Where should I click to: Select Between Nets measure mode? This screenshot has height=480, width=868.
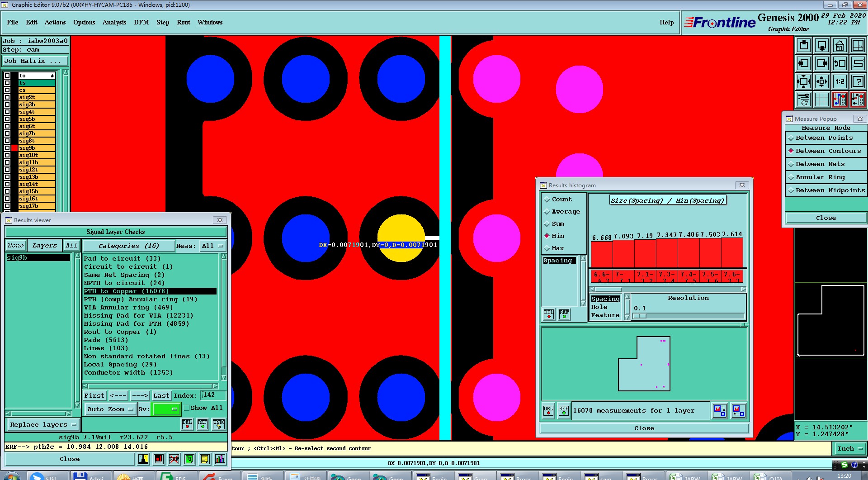[826, 164]
